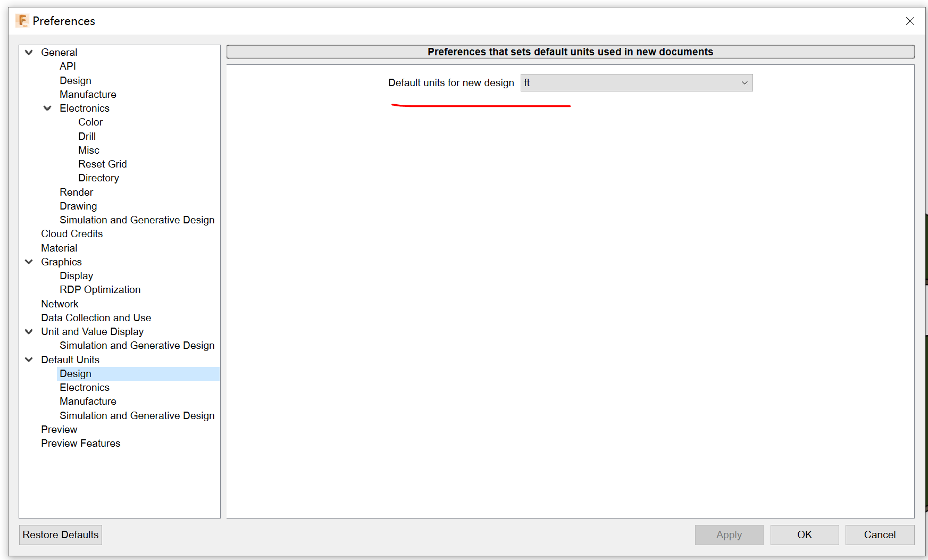Open Color settings under Electronics
The image size is (928, 560).
(90, 122)
